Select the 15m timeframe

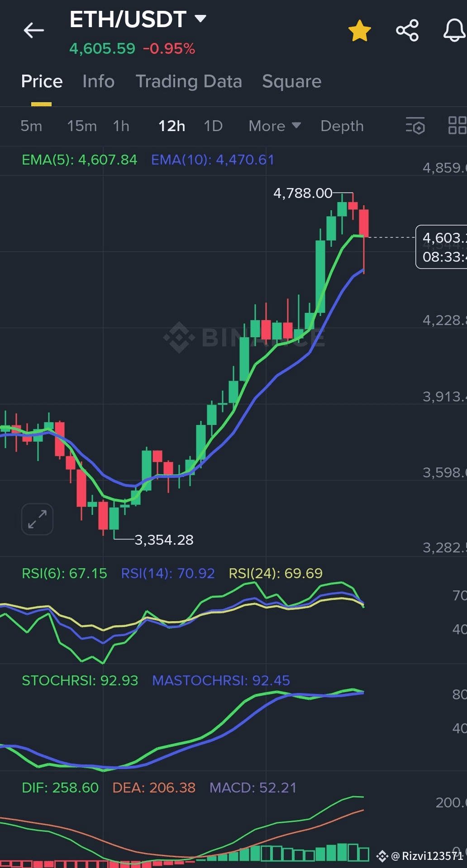82,126
